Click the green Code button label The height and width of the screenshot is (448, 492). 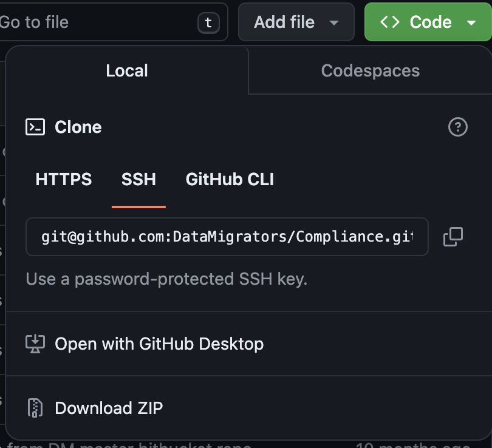(x=430, y=22)
